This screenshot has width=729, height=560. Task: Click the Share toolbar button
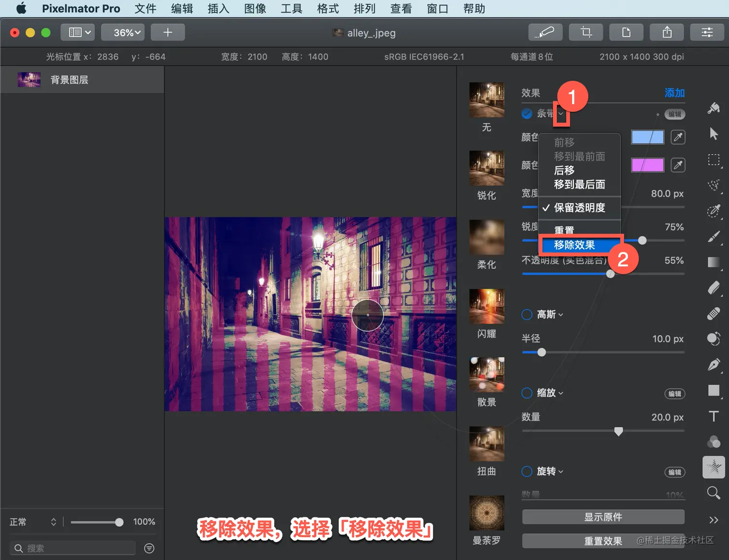pyautogui.click(x=667, y=32)
